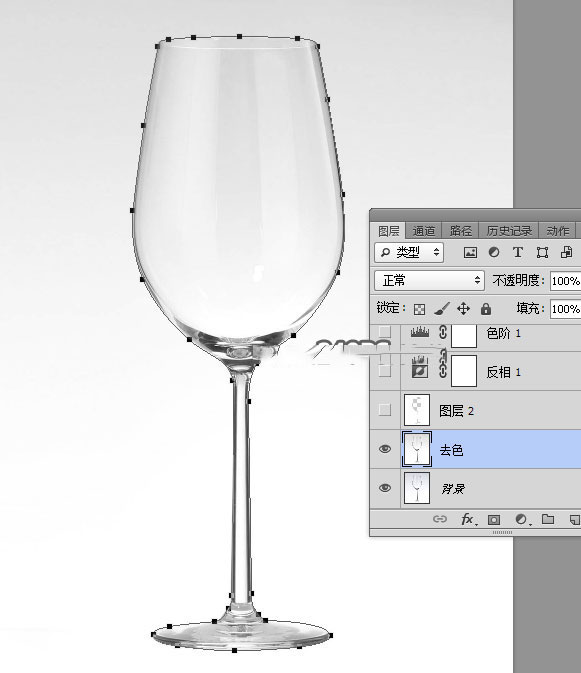Show the 图层 2 layer visibility box
This screenshot has height=673, width=581.
pos(385,410)
